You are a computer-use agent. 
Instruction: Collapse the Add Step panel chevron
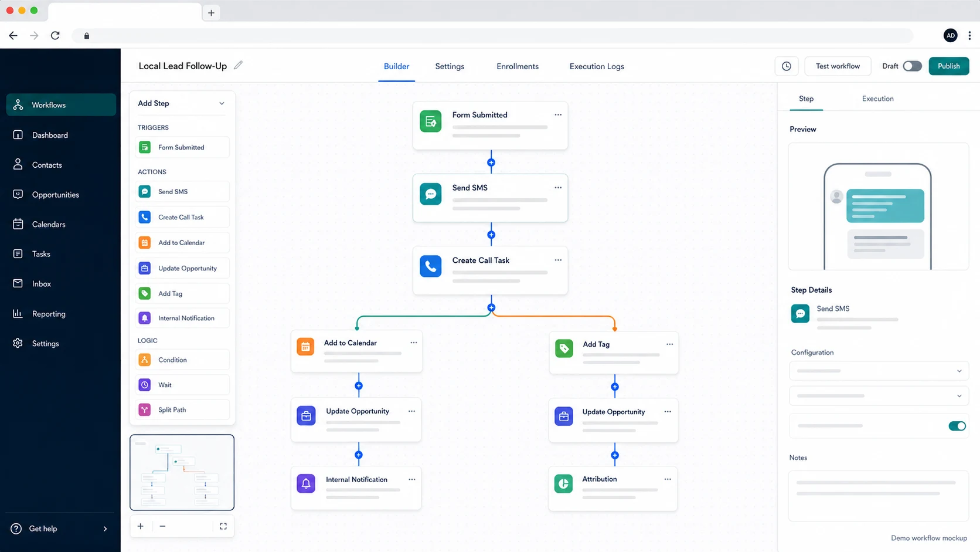coord(222,103)
